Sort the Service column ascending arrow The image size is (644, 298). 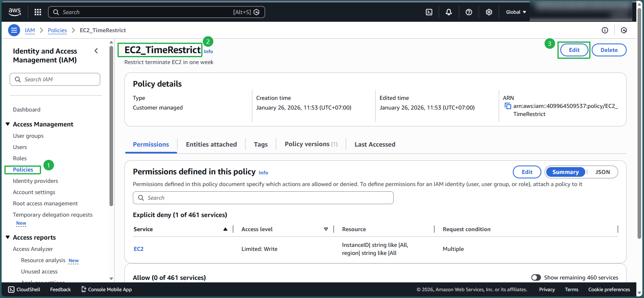225,229
